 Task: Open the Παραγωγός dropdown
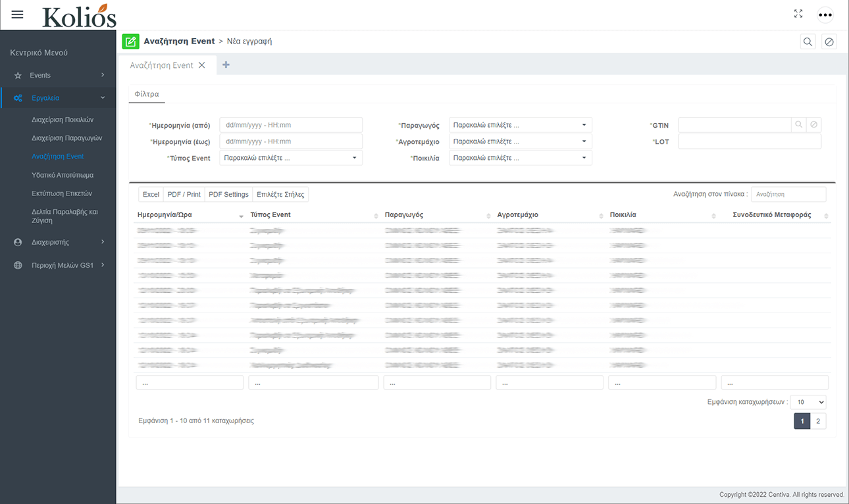coord(521,125)
